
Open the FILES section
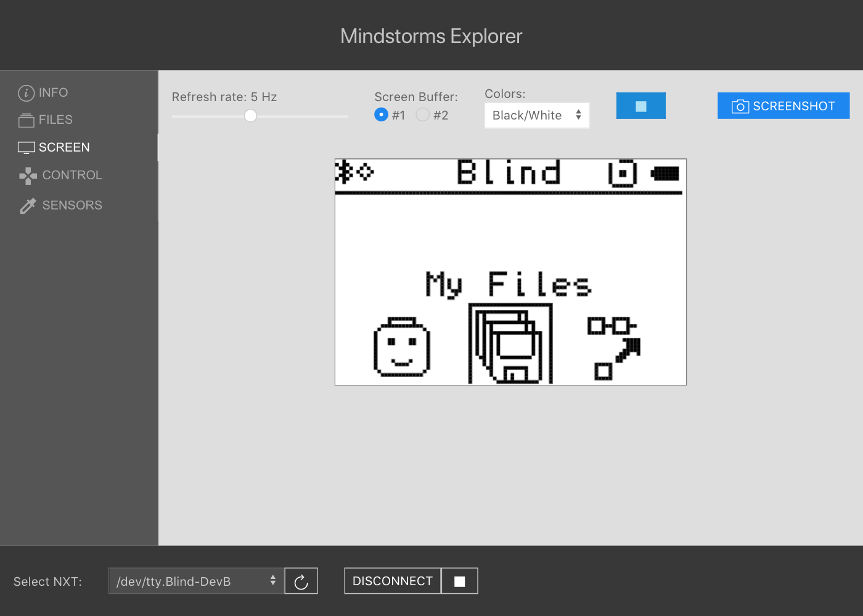pyautogui.click(x=46, y=120)
